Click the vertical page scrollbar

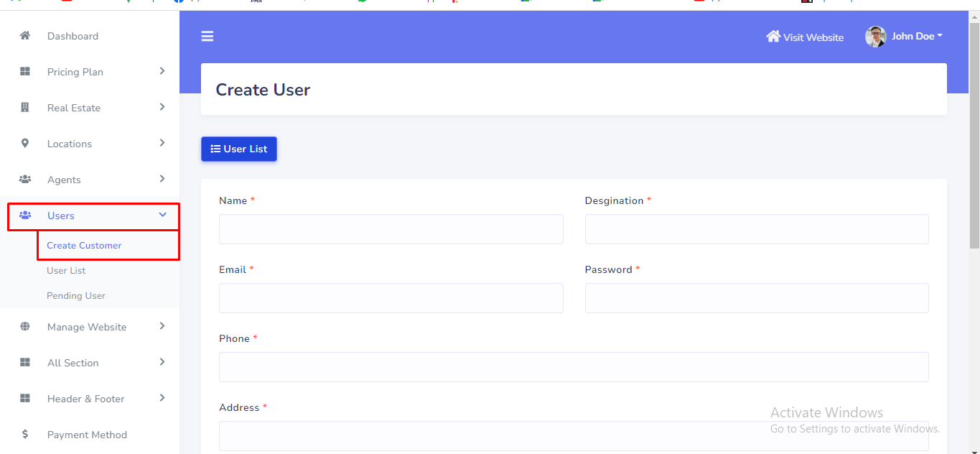pyautogui.click(x=974, y=136)
